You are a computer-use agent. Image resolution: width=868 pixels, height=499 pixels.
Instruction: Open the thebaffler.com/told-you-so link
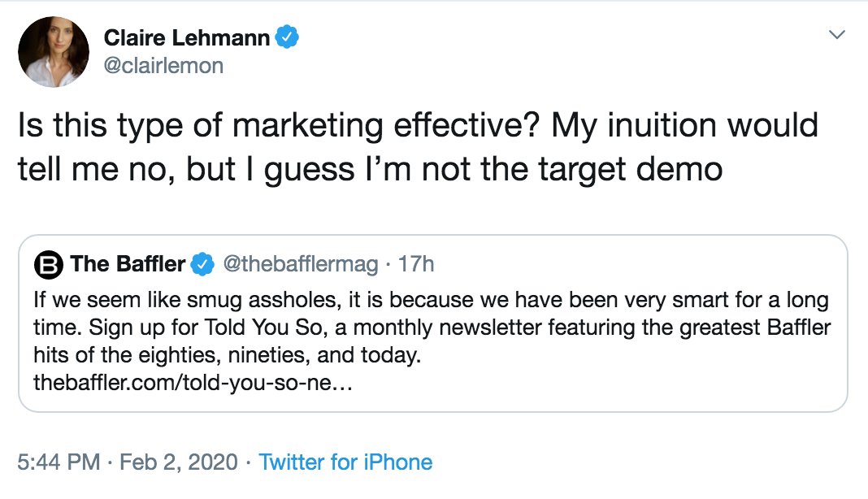coord(193,382)
